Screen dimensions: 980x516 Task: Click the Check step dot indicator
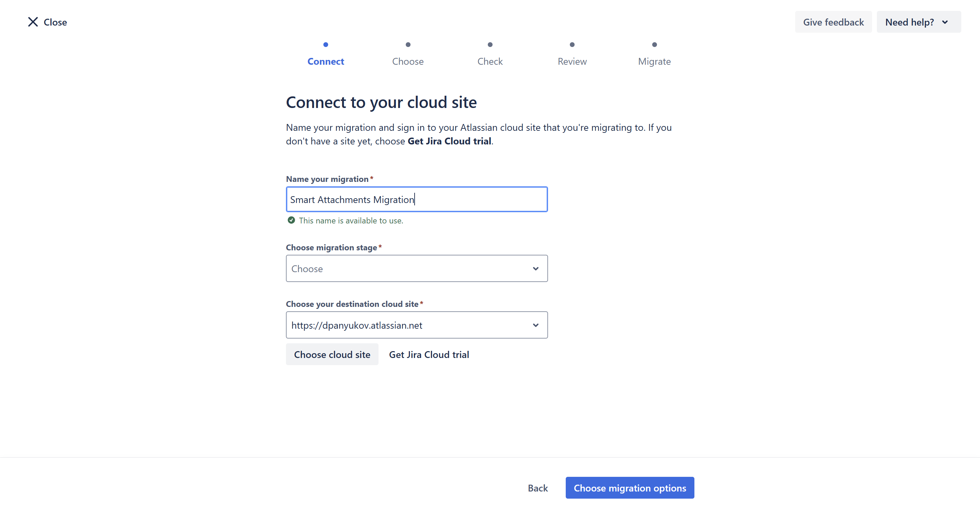point(490,45)
